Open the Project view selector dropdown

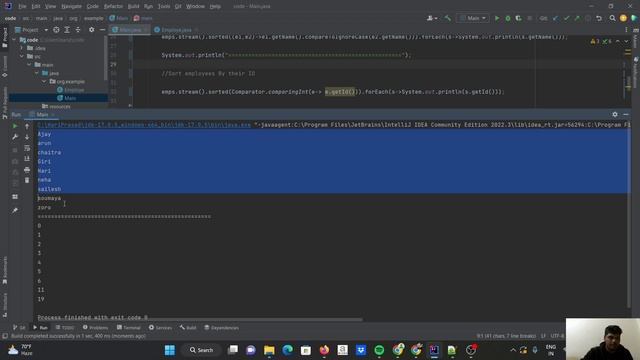pos(32,30)
